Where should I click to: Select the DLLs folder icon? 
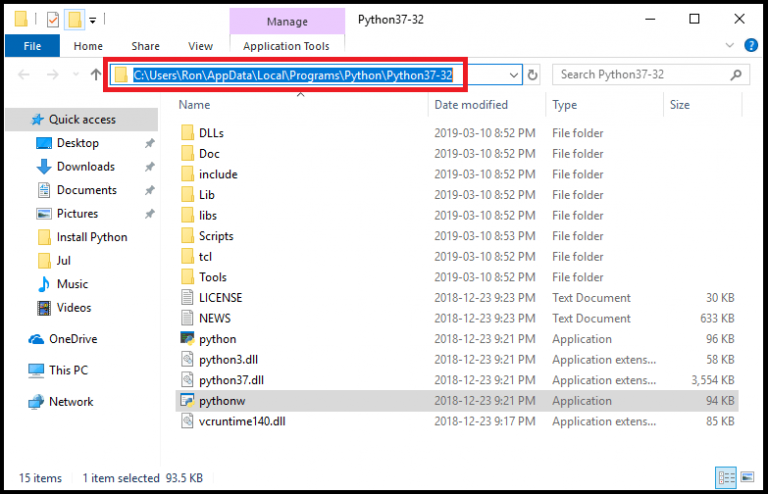point(187,133)
